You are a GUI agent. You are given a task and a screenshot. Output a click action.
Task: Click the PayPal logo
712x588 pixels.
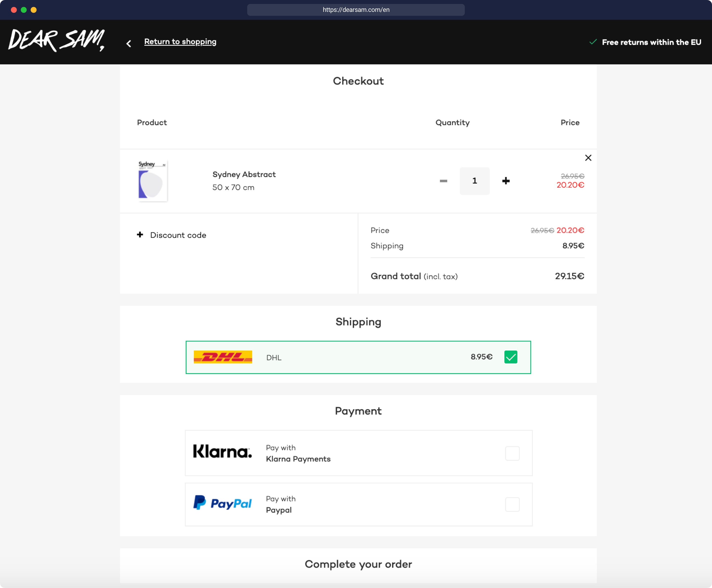click(x=222, y=503)
